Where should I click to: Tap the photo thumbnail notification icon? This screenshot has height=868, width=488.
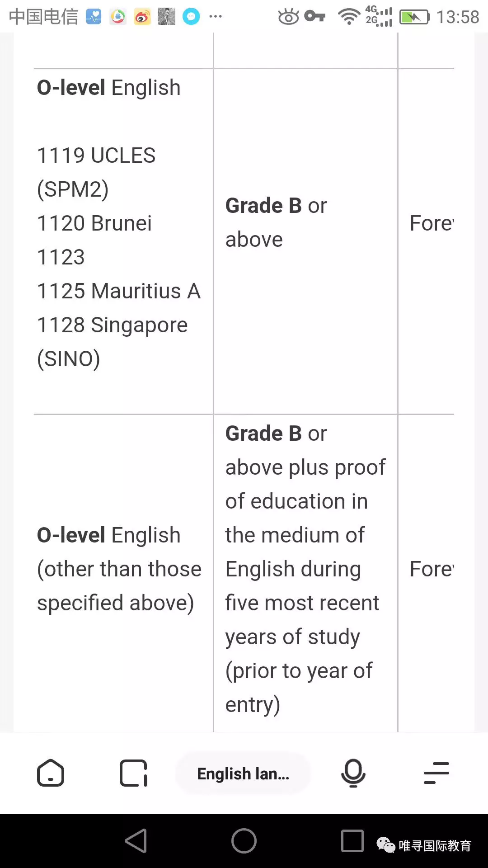click(166, 17)
